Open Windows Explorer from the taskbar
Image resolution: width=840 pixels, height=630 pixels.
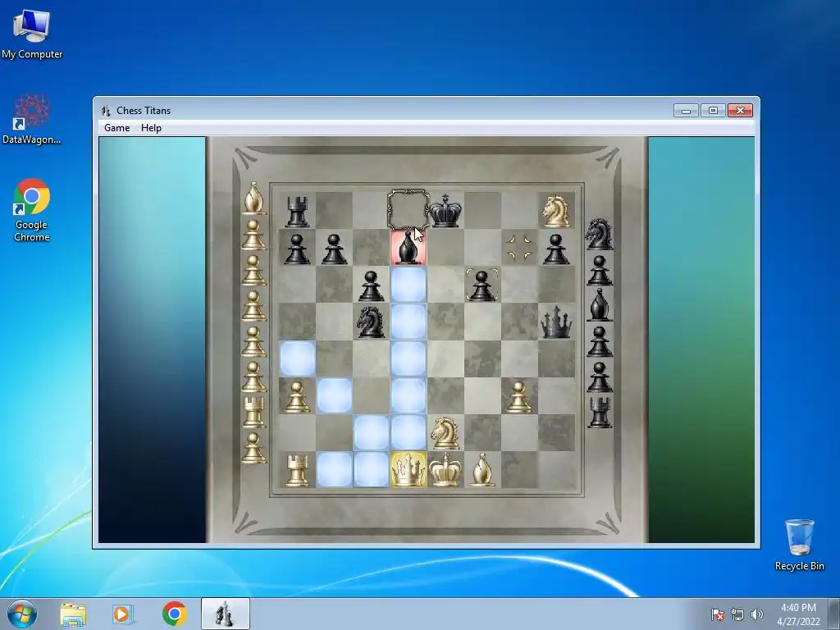tap(73, 614)
